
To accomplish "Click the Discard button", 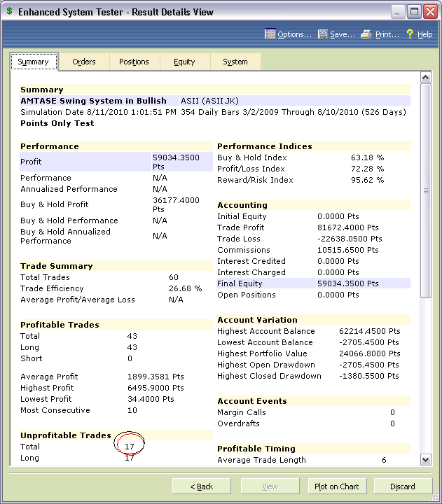I will [x=403, y=486].
